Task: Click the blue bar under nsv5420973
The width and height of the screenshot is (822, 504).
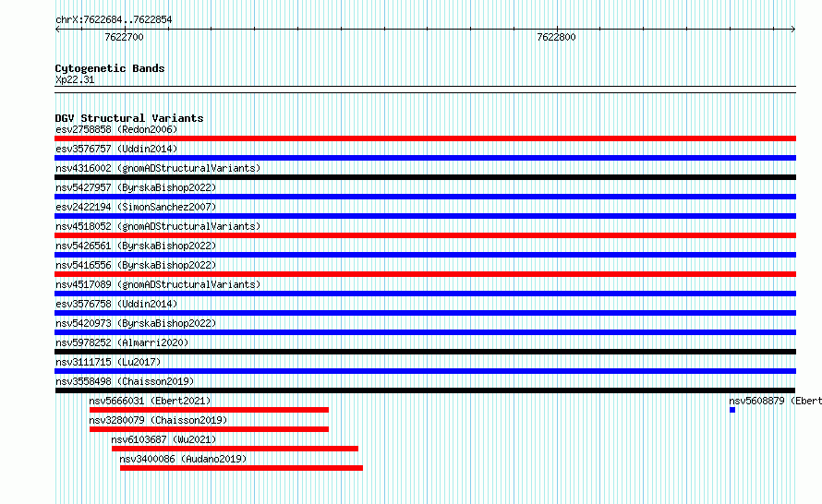Action: pos(425,332)
